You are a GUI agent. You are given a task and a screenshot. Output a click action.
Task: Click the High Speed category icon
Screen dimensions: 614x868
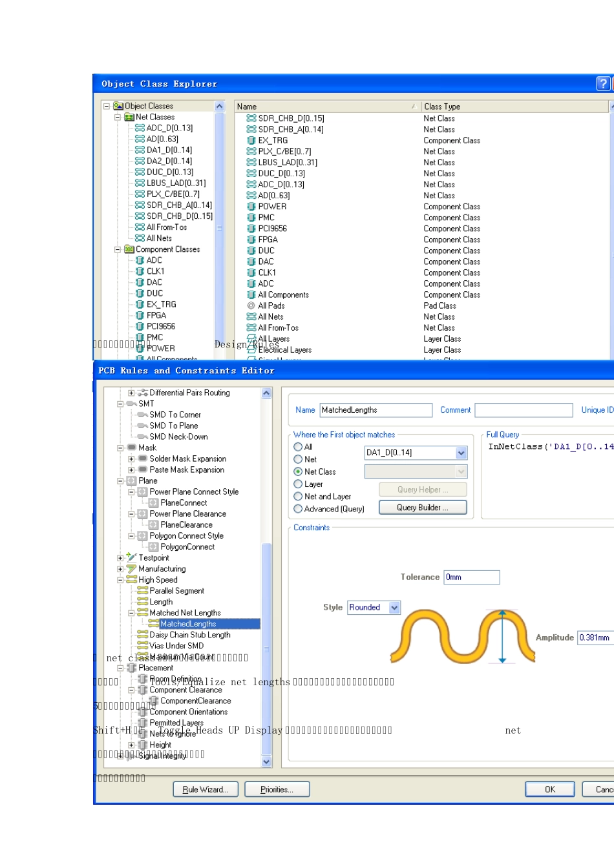[x=132, y=580]
